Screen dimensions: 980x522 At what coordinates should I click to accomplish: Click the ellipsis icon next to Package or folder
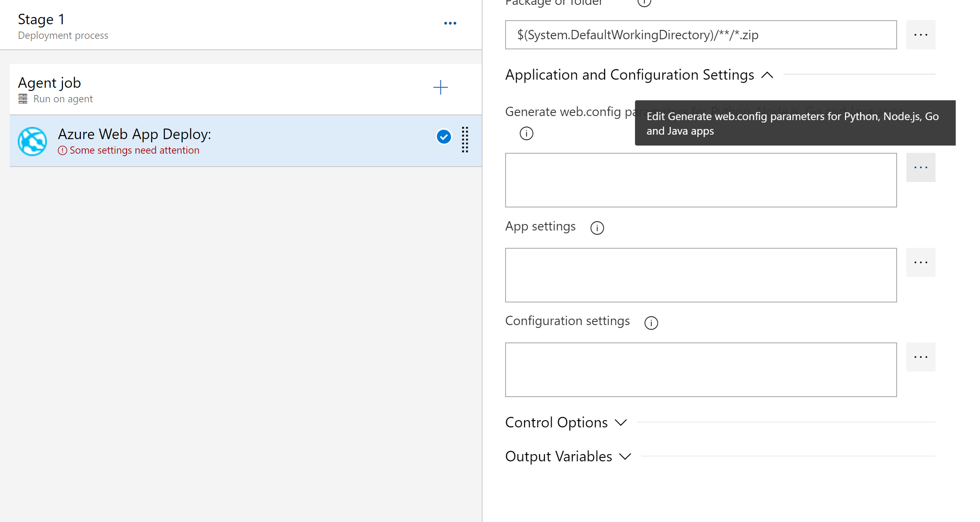[921, 34]
